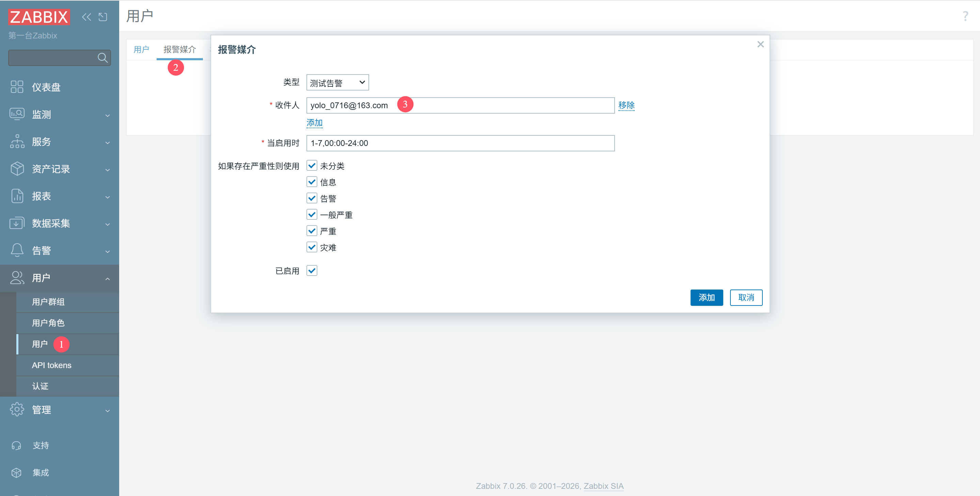Expand the 监测 menu chevron
980x496 pixels.
click(x=108, y=115)
